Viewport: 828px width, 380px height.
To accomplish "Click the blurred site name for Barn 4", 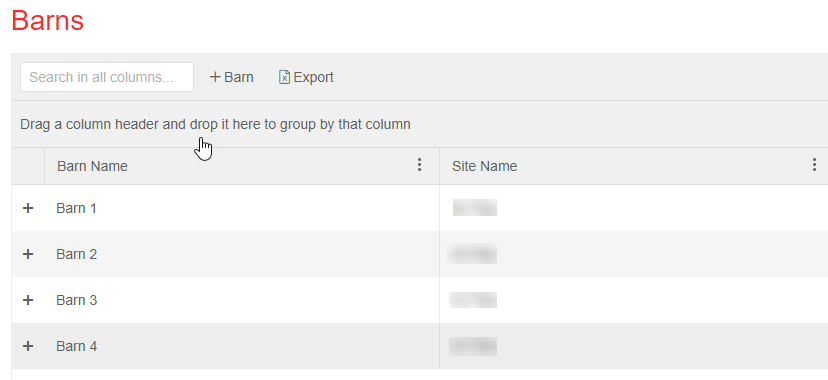I will (473, 346).
